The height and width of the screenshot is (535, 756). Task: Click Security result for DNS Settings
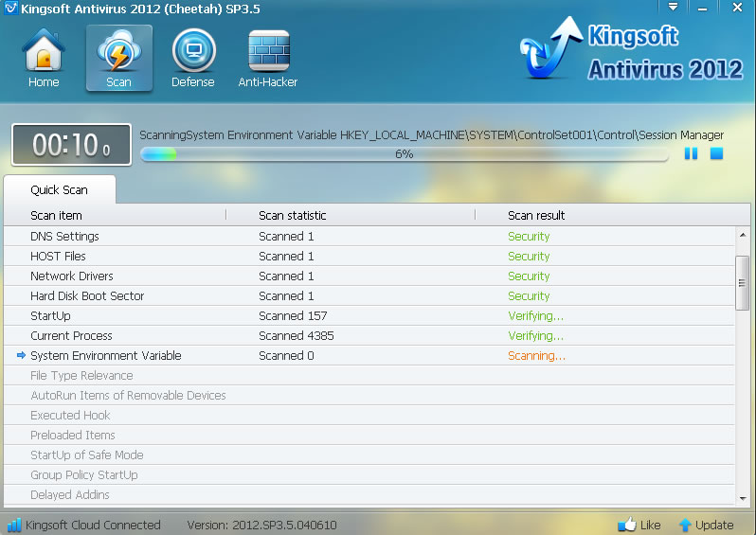(529, 237)
